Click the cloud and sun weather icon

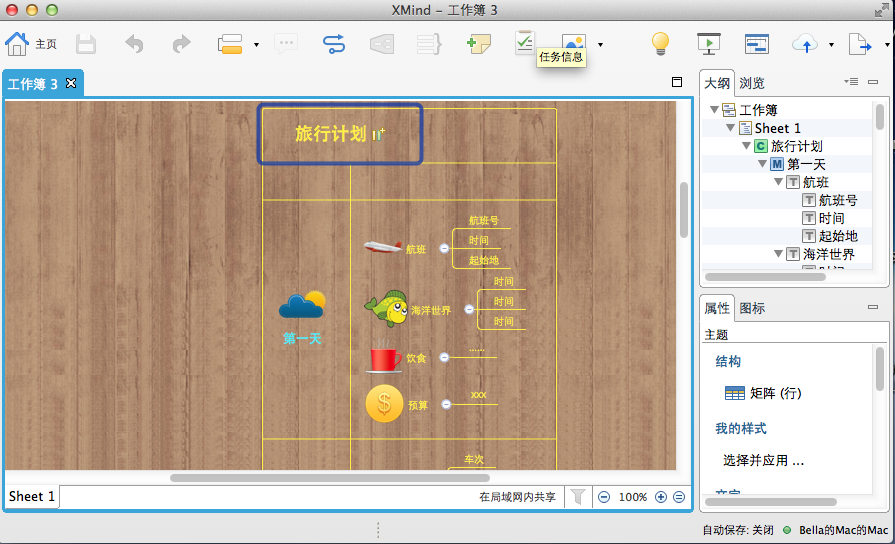pos(303,304)
